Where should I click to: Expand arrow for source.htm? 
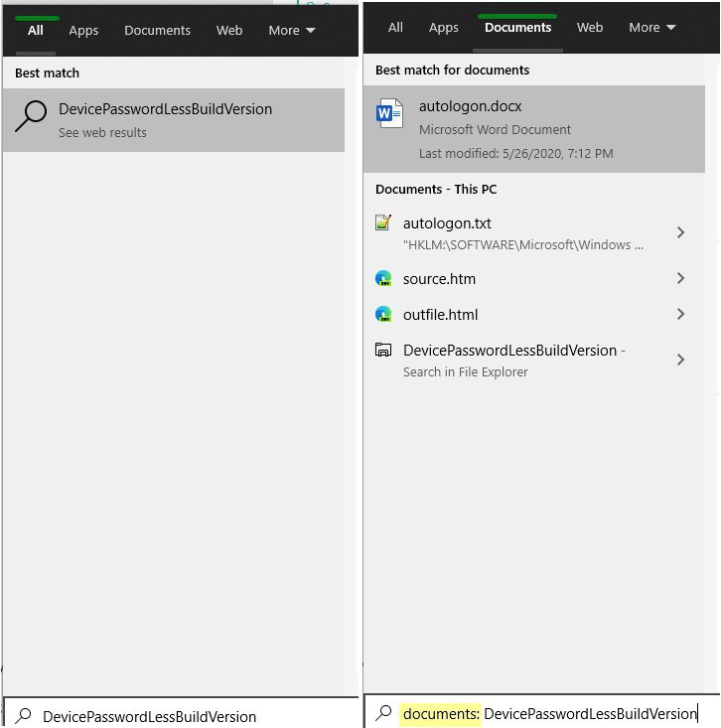click(680, 278)
